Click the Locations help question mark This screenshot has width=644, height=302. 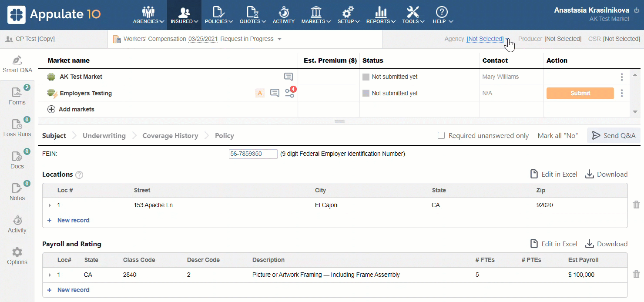[79, 175]
